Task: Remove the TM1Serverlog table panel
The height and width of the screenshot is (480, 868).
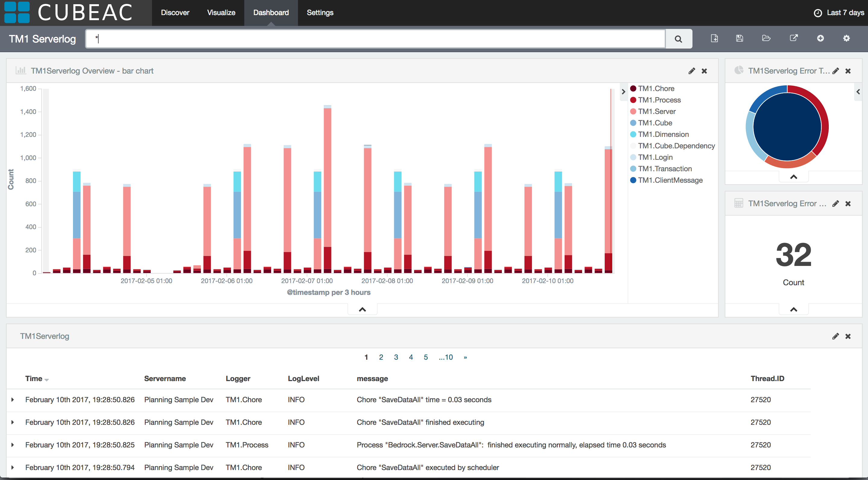Action: 848,336
